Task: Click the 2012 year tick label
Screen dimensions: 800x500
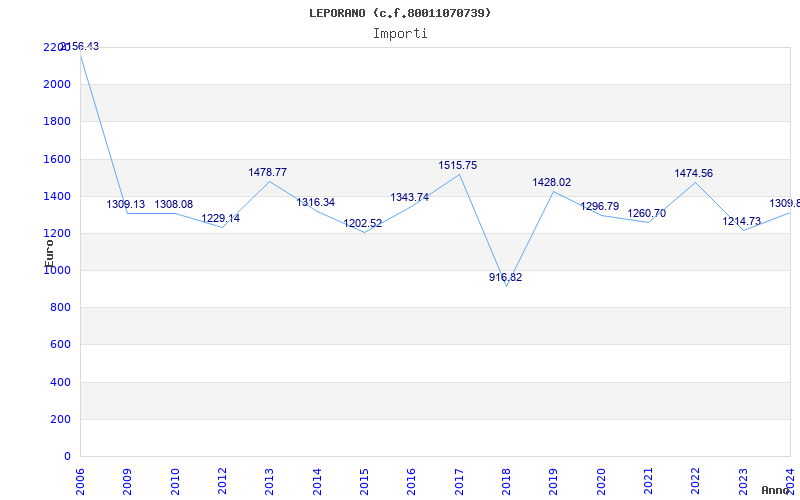Action: [x=222, y=481]
